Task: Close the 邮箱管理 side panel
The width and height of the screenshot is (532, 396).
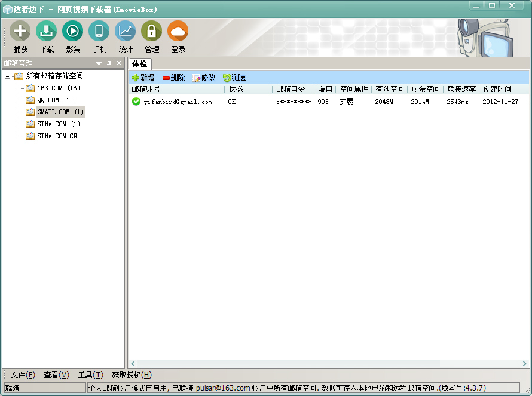Action: click(119, 63)
